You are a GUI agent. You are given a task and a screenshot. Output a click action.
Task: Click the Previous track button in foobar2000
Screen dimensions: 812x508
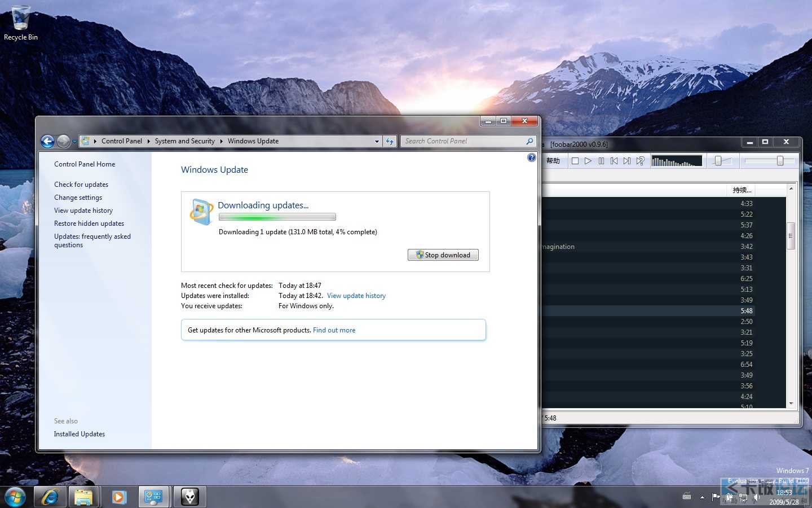point(614,161)
